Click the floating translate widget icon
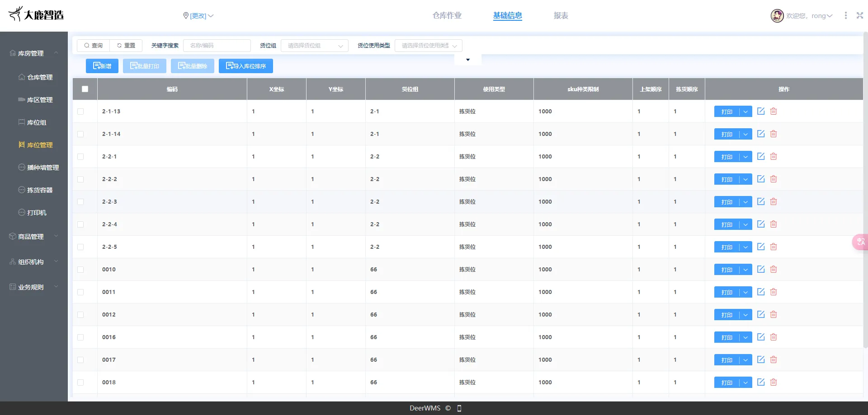Screen dimensions: 868x415 pyautogui.click(x=859, y=242)
